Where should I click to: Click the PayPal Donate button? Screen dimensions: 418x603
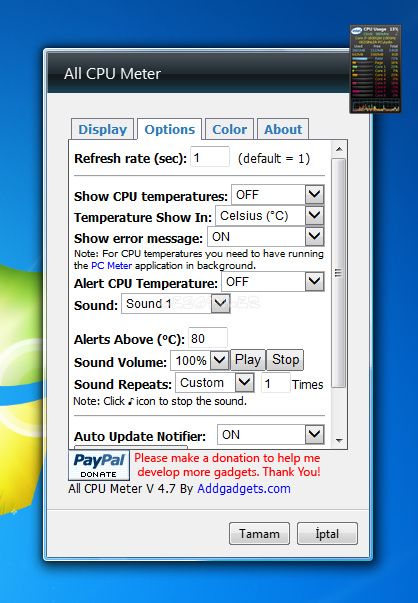point(99,465)
